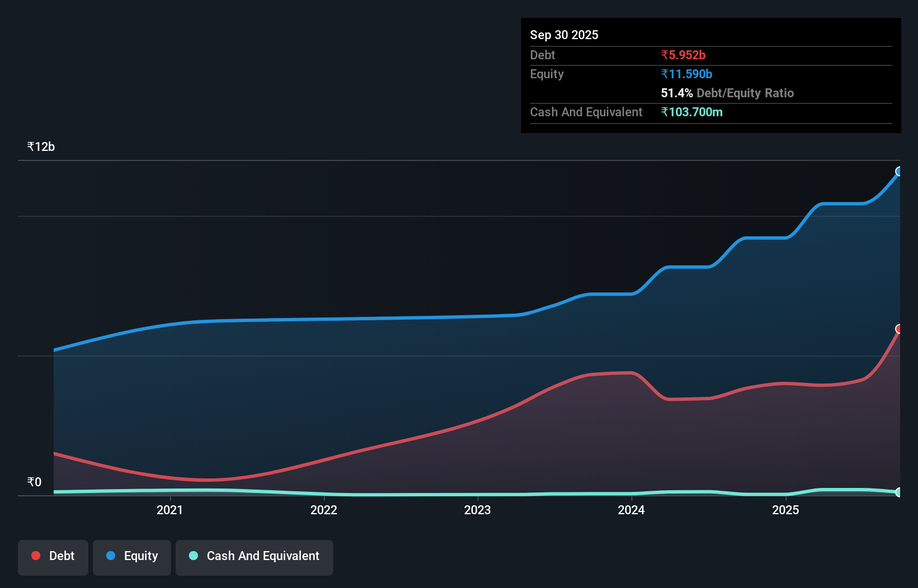Select the 2023 year label

[x=477, y=510]
